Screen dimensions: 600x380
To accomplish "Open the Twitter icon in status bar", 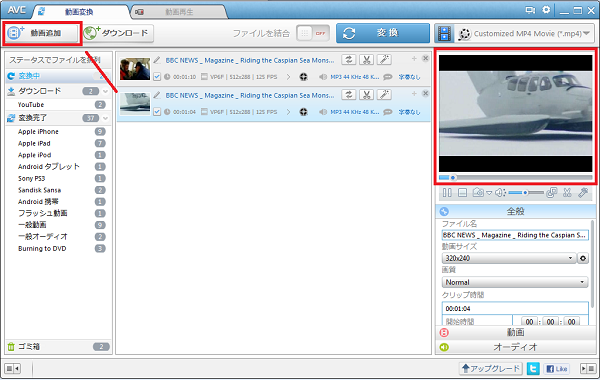I will pos(533,369).
